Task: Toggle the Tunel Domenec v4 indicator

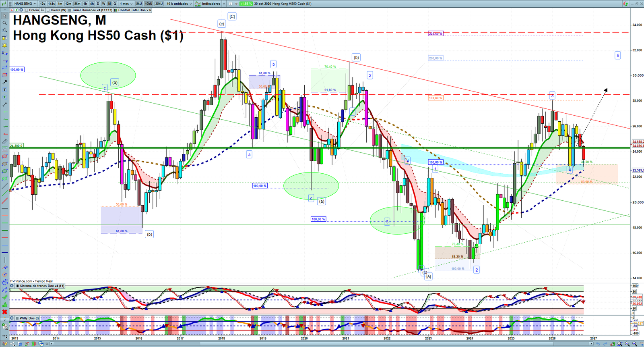Action: pos(70,10)
